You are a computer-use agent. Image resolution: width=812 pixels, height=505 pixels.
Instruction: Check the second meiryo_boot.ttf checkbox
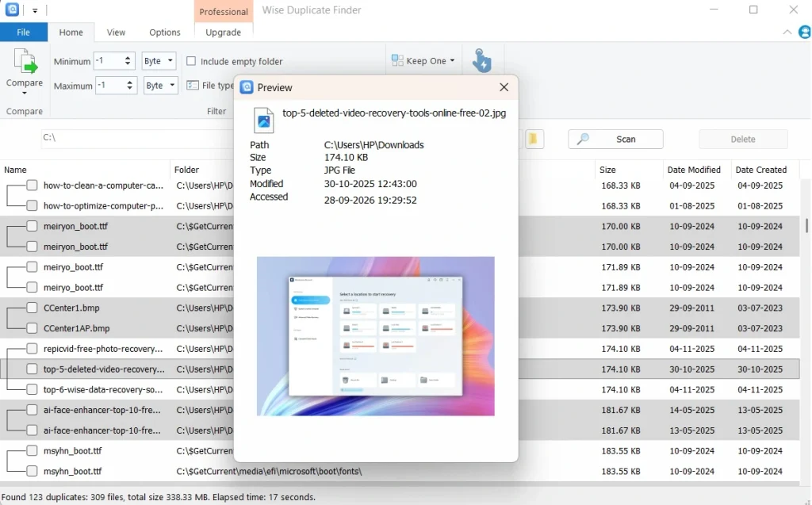pos(32,287)
